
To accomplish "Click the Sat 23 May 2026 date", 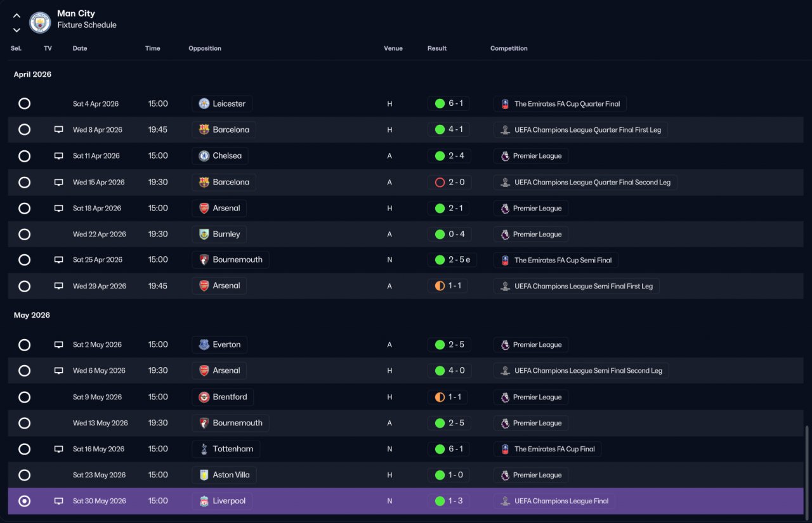I will pos(99,475).
